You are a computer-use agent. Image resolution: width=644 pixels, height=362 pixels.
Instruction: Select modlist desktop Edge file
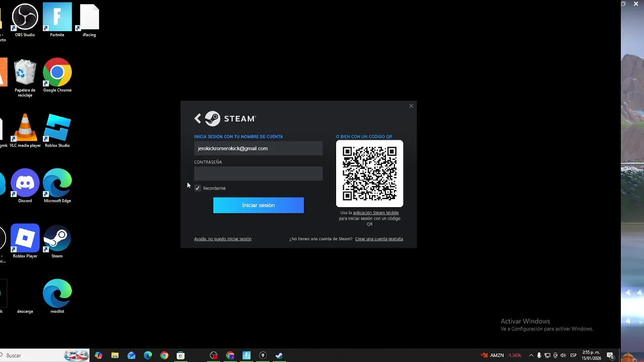pos(57,297)
